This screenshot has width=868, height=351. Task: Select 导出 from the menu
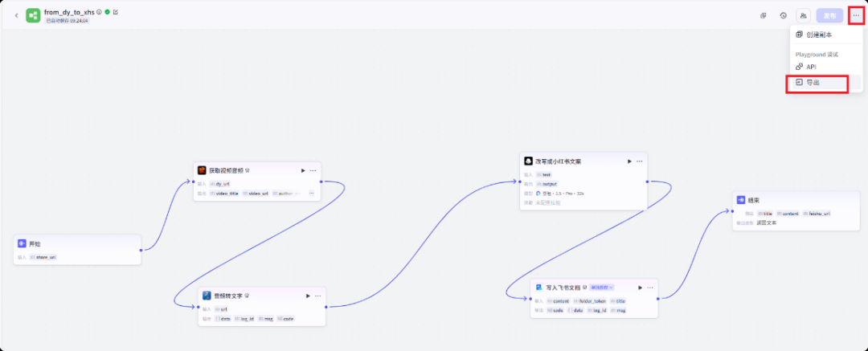(813, 83)
